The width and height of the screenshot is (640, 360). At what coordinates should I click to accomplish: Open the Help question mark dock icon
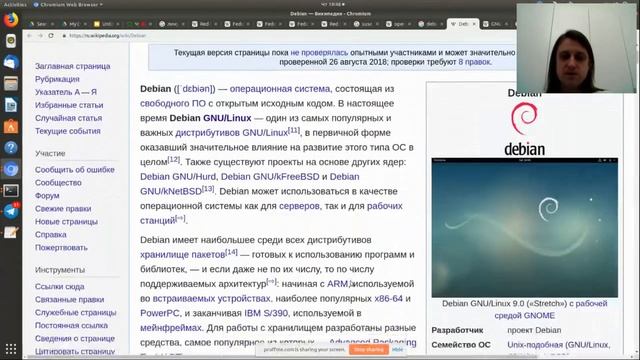(x=11, y=147)
